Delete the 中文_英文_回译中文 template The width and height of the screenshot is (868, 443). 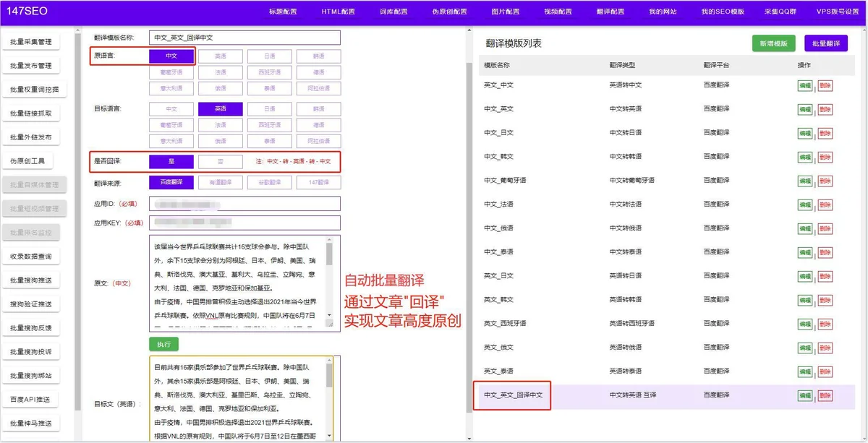coord(825,395)
